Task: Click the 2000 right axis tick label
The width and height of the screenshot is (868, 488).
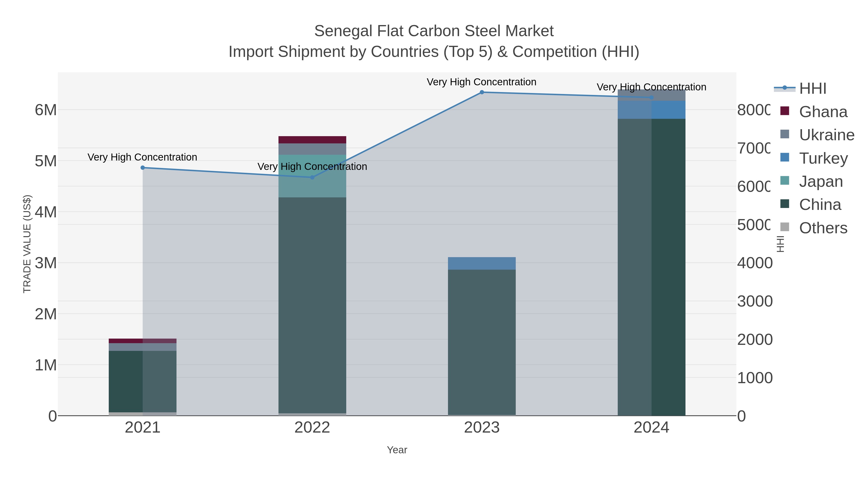Action: point(755,340)
